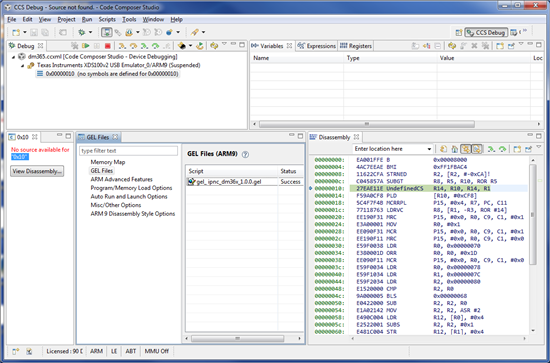Viewport: 550px width, 363px height.
Task: Click the Suspend (pause) icon in Debug view
Action: [x=97, y=46]
